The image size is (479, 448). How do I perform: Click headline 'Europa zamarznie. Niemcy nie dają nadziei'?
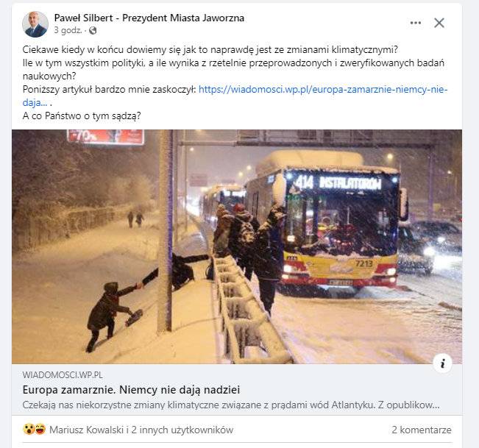tap(132, 390)
